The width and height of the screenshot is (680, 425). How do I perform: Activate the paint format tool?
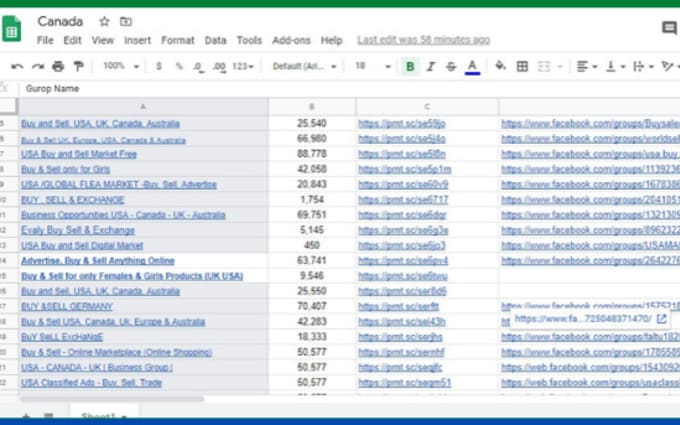[x=78, y=66]
